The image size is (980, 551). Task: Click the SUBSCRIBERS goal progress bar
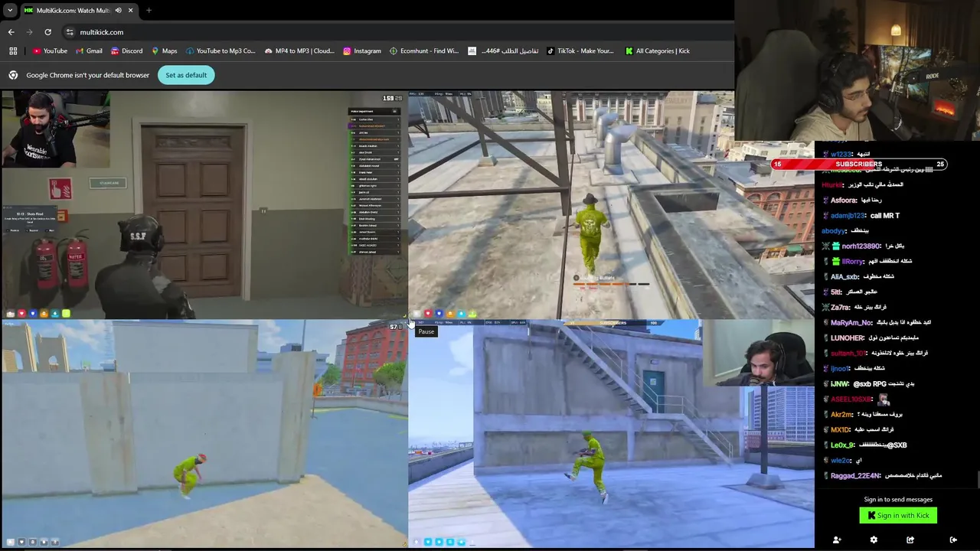tap(859, 164)
